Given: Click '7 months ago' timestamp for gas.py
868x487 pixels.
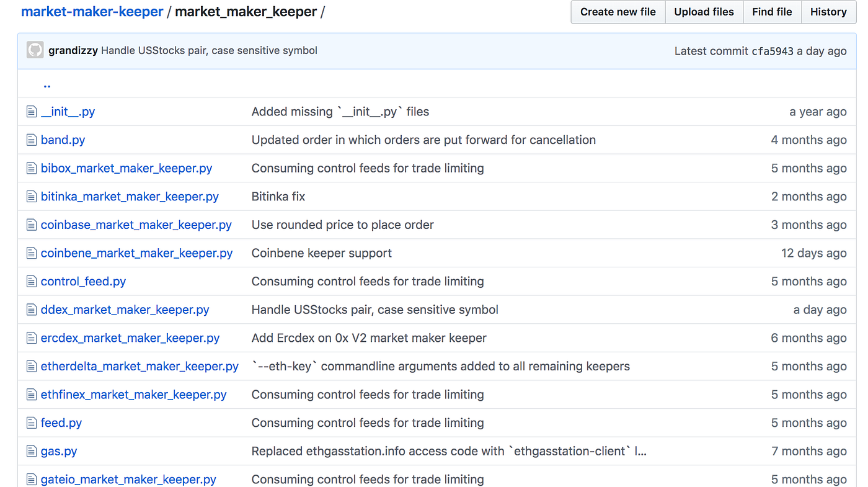Looking at the screenshot, I should click(809, 451).
